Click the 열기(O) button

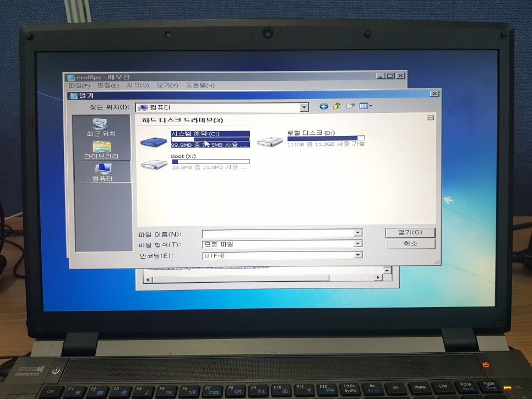(410, 233)
